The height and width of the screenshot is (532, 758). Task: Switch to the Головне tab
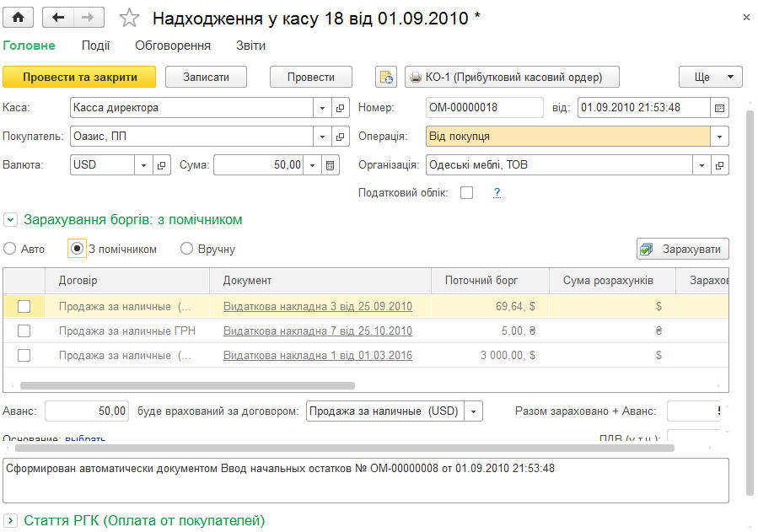29,46
